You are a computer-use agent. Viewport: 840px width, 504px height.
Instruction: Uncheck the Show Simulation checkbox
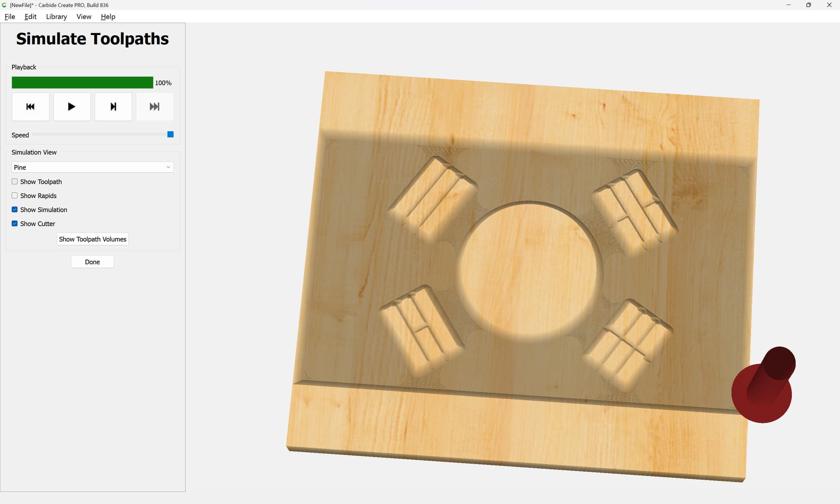[15, 210]
